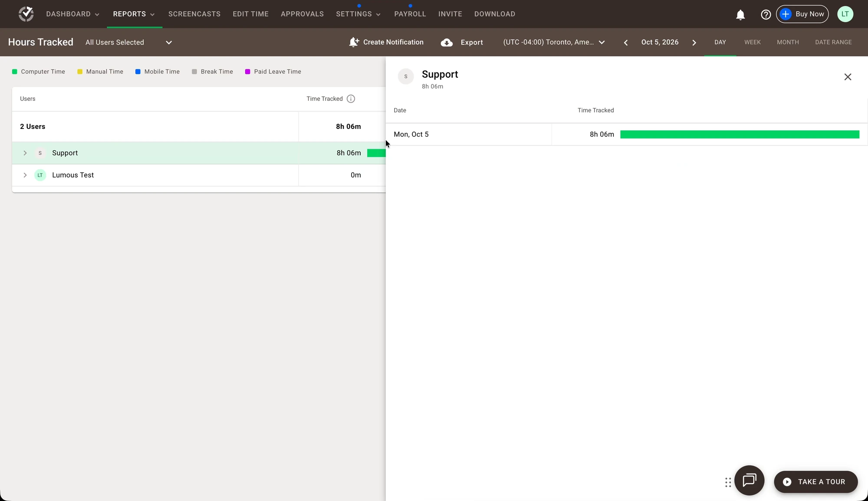The height and width of the screenshot is (501, 868).
Task: Click the Lumous Test LT avatar
Action: [x=40, y=175]
